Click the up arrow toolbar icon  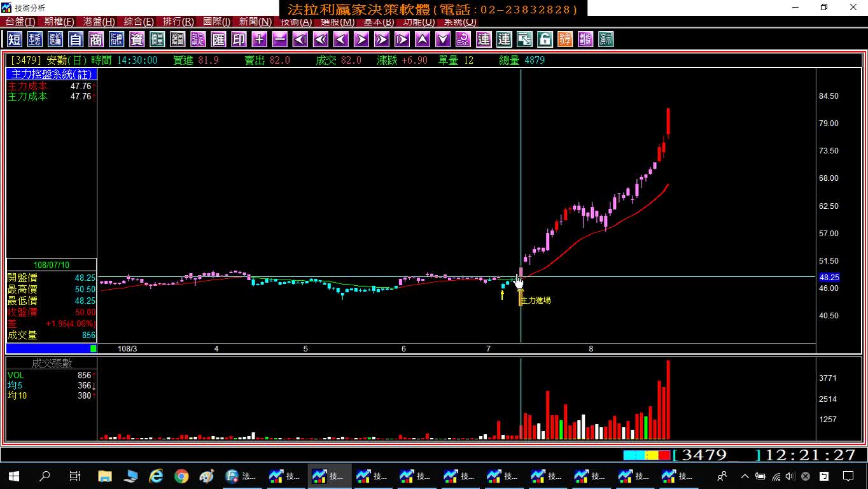(422, 39)
